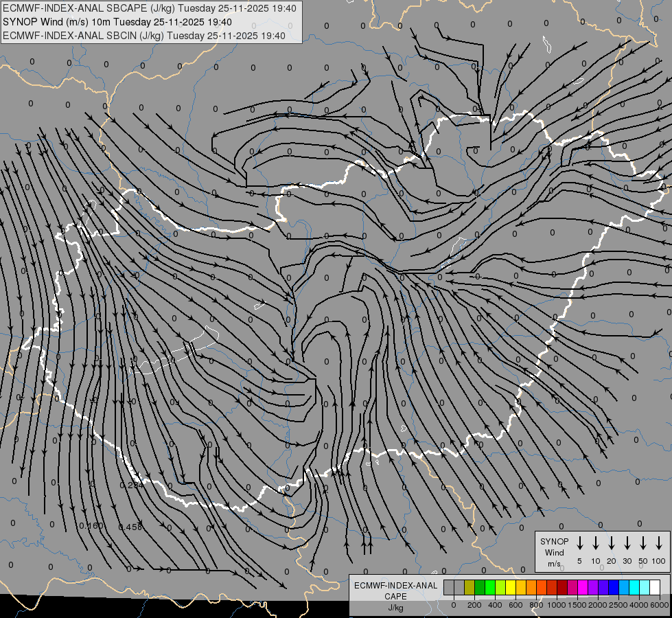Click the bright magenta CAPE legend swatch

pyautogui.click(x=583, y=587)
